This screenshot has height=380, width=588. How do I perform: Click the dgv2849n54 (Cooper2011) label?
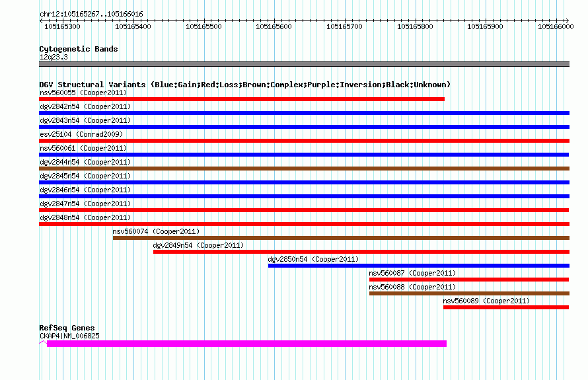(x=198, y=245)
